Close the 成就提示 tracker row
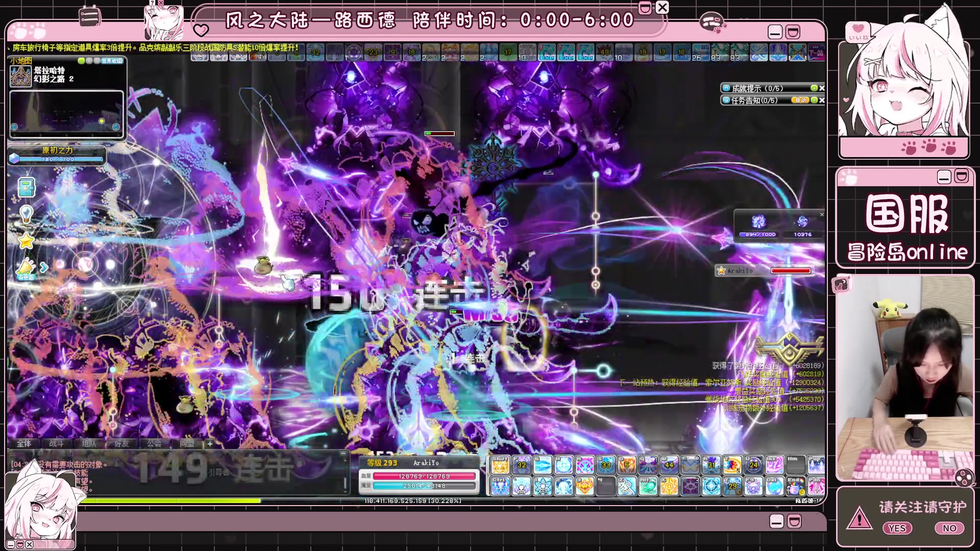Screen dimensions: 980x551 pyautogui.click(x=822, y=88)
